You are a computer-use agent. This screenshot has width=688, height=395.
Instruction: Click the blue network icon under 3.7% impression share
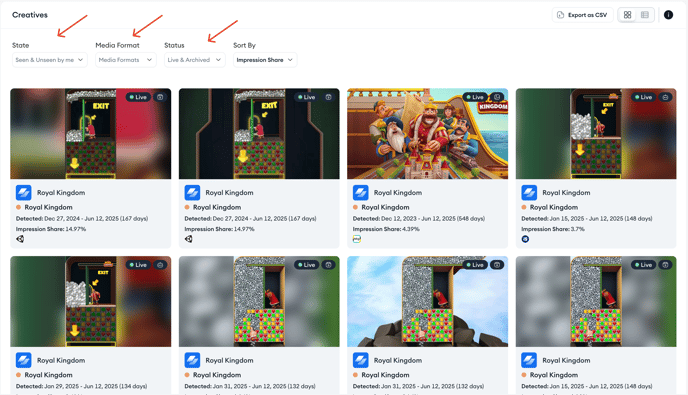(x=525, y=239)
